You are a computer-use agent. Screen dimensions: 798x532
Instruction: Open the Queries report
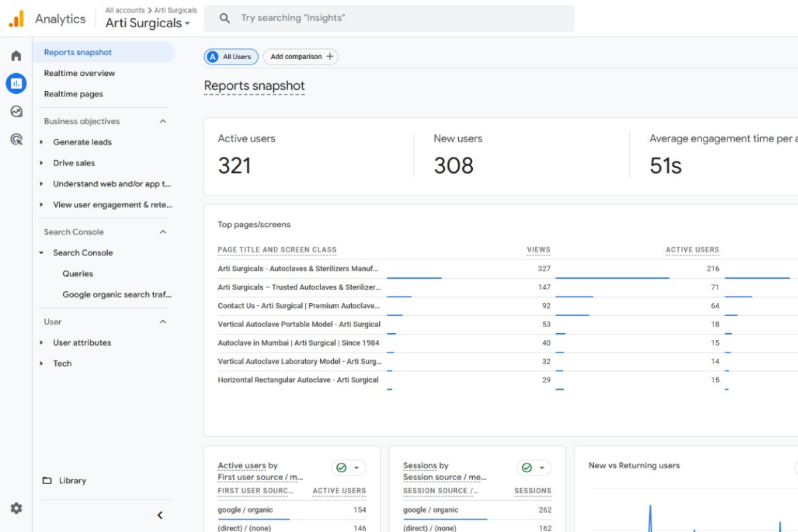[x=78, y=273]
